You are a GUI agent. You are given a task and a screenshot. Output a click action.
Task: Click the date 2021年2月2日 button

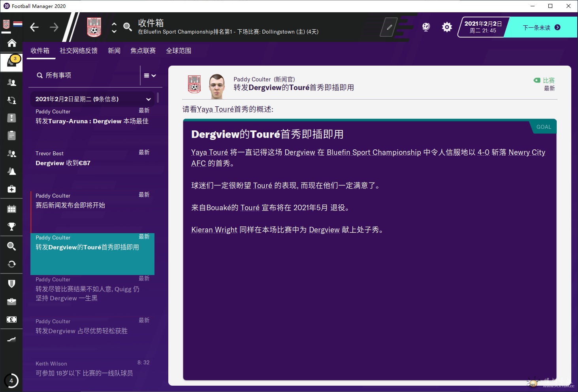(483, 27)
